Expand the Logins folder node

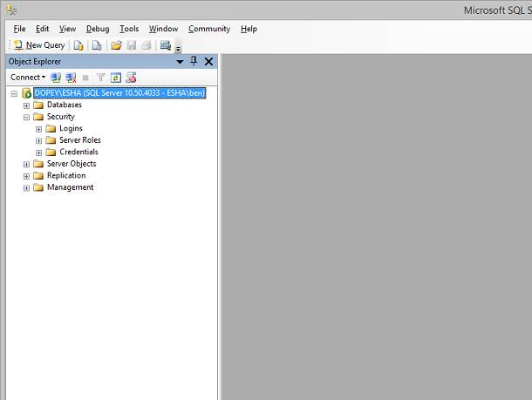pyautogui.click(x=38, y=129)
